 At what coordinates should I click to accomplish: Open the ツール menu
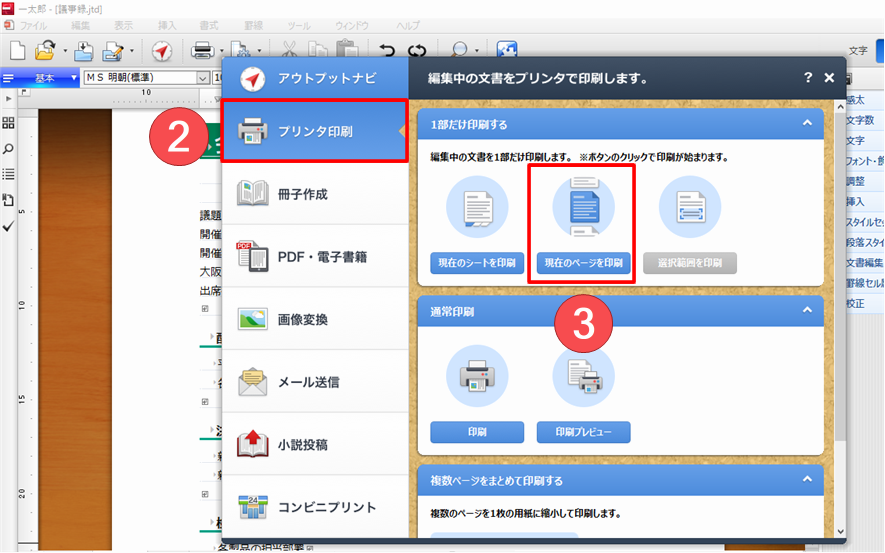299,25
